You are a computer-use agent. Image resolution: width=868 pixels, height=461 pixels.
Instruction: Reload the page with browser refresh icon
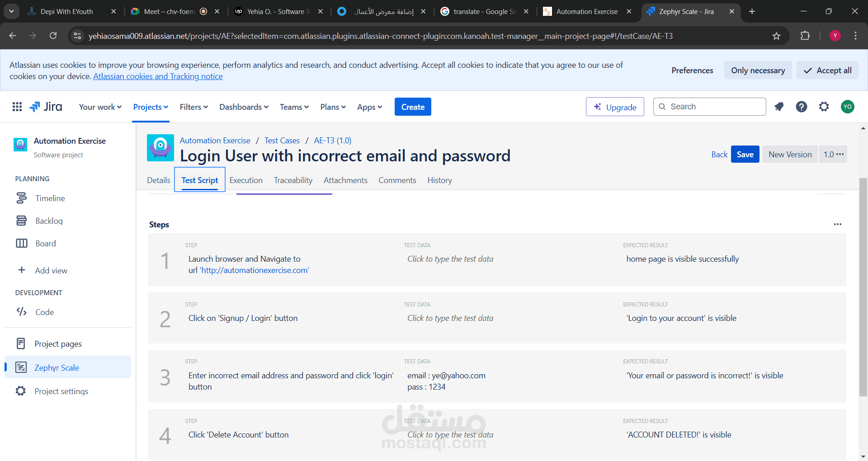coord(53,36)
